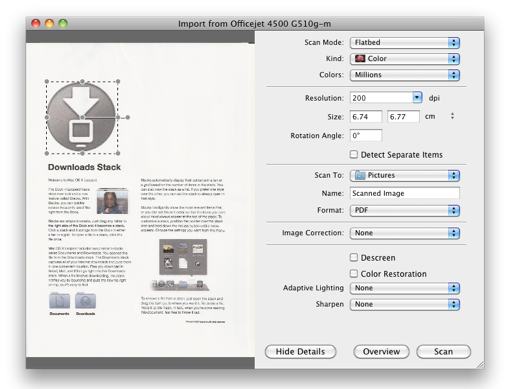Click the stacks grid screenshot in the preview
Viewport: 510px width, 389px height.
(183, 257)
